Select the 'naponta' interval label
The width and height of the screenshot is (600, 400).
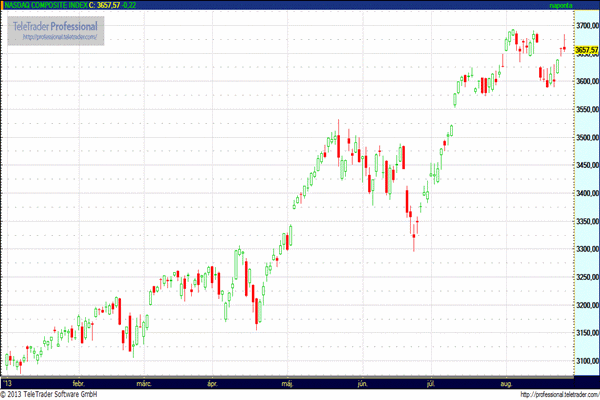(560, 5)
